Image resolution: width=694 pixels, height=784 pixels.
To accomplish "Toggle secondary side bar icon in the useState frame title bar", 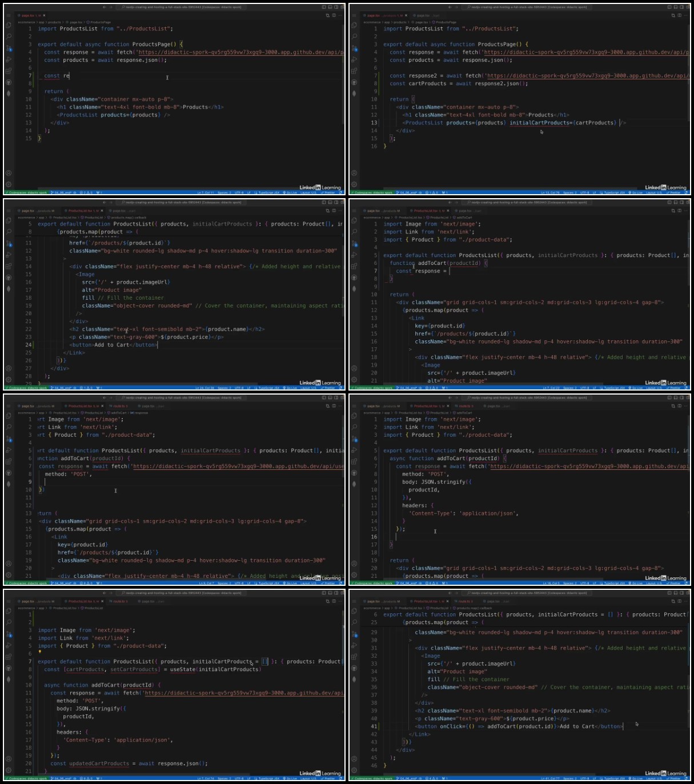I will click(x=337, y=593).
